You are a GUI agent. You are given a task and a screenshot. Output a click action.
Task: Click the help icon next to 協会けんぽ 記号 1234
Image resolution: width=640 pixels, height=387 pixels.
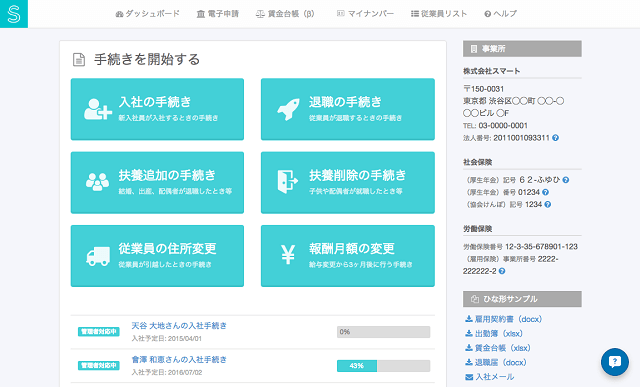(x=548, y=205)
